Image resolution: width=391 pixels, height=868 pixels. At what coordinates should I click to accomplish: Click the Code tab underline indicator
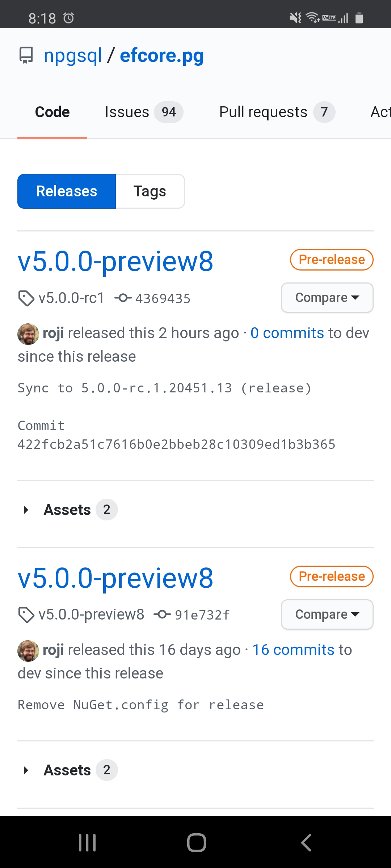point(52,138)
